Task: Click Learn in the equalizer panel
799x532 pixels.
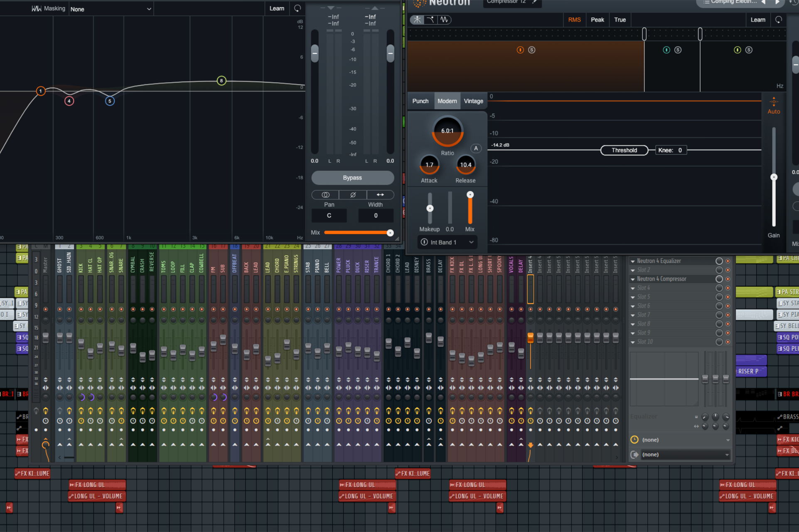Action: point(277,8)
